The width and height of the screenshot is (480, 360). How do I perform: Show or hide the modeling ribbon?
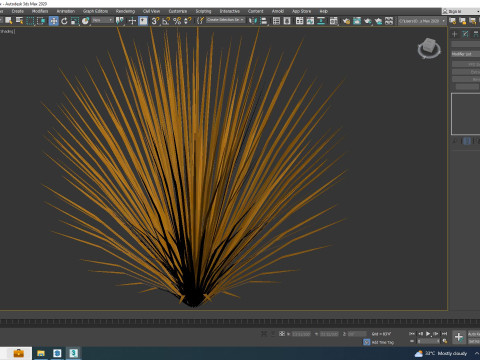(299, 21)
